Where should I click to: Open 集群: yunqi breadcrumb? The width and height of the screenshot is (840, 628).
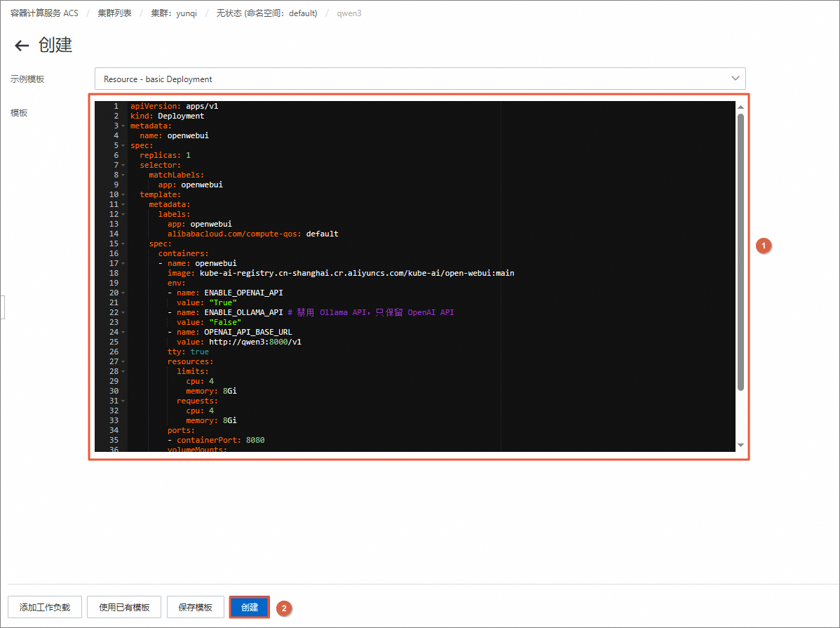[x=174, y=13]
